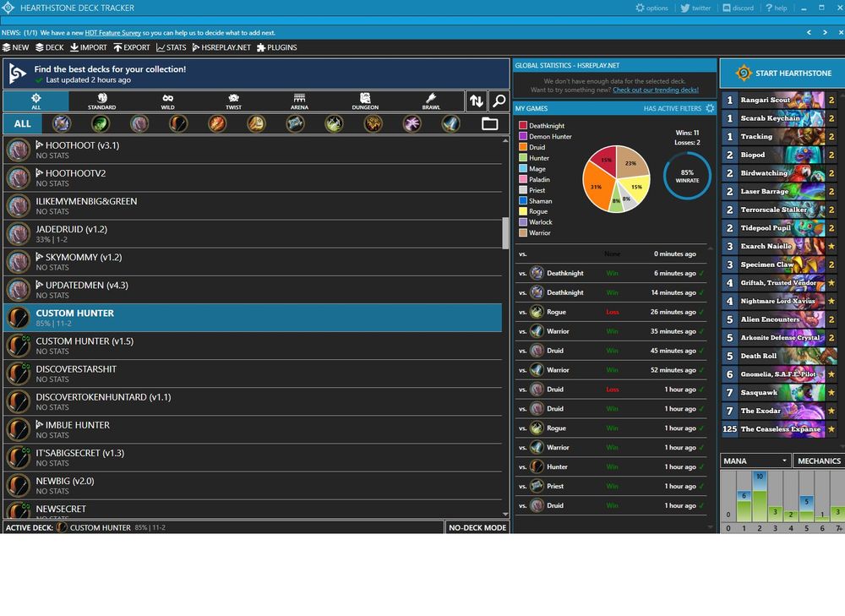845x616 pixels.
Task: Click the deck list scroll-up arrow
Action: [505, 140]
